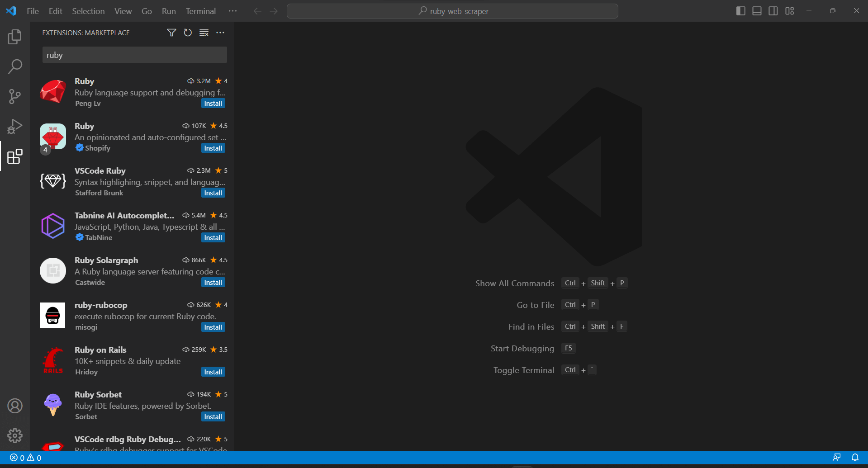
Task: Clear extensions search results
Action: (x=204, y=33)
